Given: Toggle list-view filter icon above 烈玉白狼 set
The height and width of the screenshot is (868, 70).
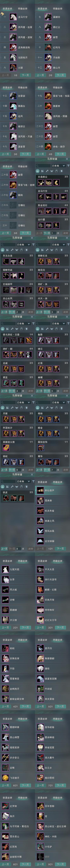Looking at the screenshot, I should (3, 250).
